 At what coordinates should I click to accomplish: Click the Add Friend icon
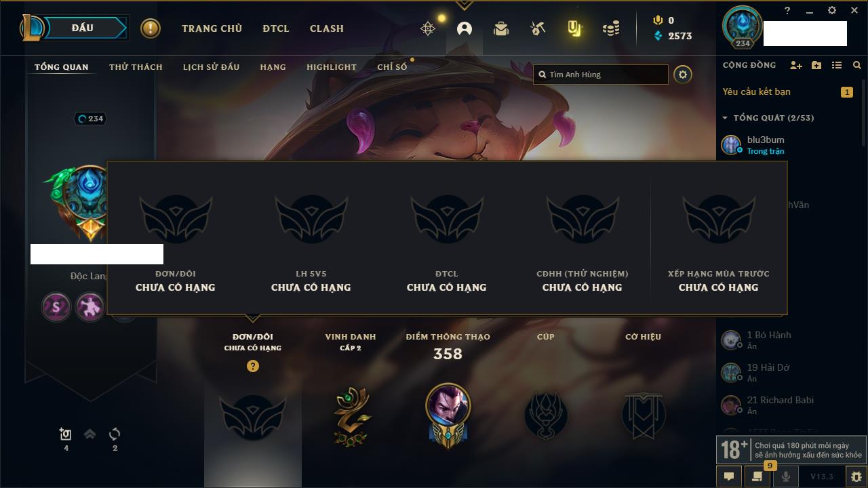pyautogui.click(x=796, y=65)
